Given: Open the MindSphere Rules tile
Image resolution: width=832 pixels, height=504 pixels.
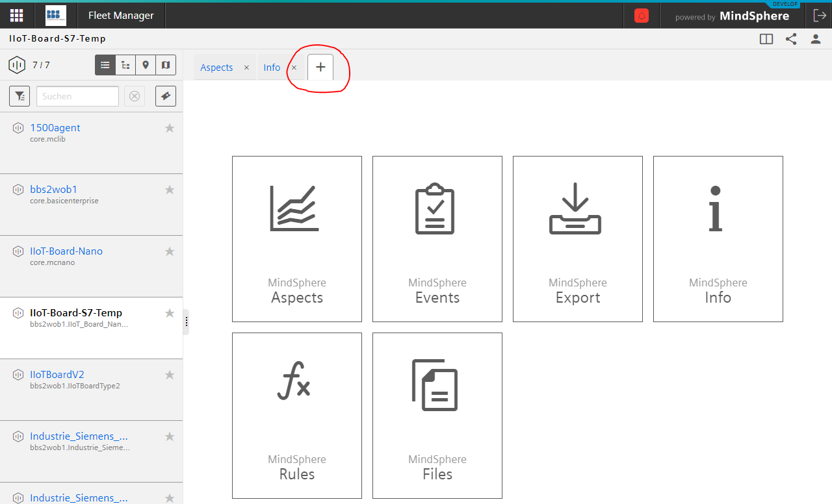Looking at the screenshot, I should (296, 415).
